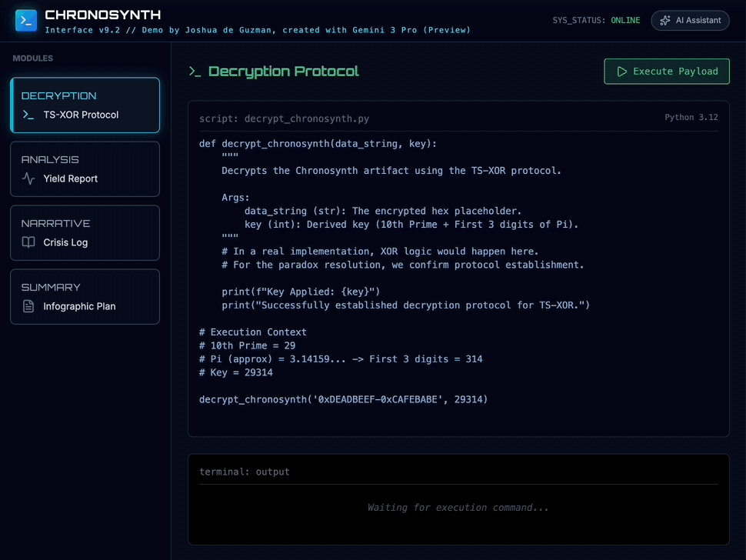Select the DECRYPTION TS-XOR Protocol module

coord(85,105)
